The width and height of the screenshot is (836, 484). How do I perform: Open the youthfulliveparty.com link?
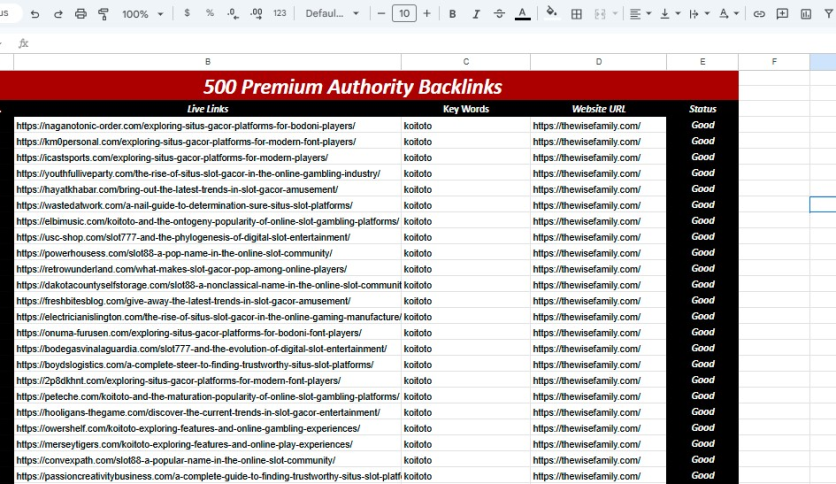click(198, 174)
